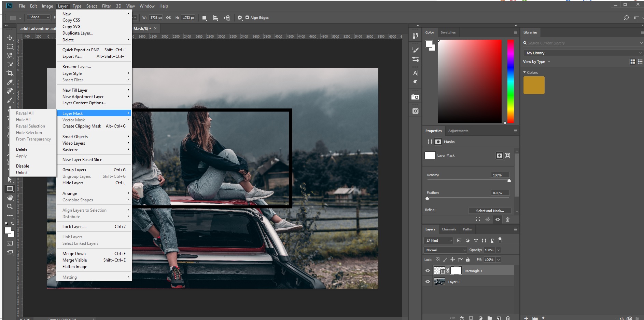Open the Layers panel options menu

click(x=515, y=229)
